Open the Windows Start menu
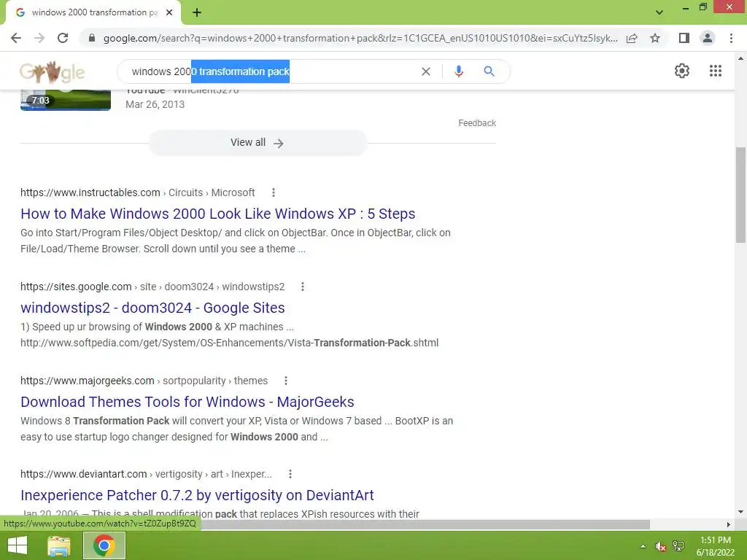The width and height of the screenshot is (747, 560). 18,545
